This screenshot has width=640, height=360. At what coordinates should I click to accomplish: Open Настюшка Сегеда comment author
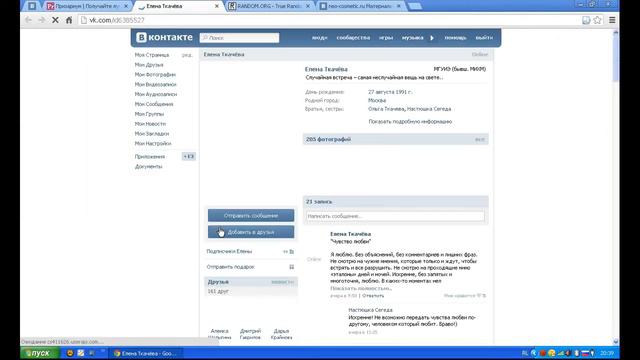[x=370, y=310]
